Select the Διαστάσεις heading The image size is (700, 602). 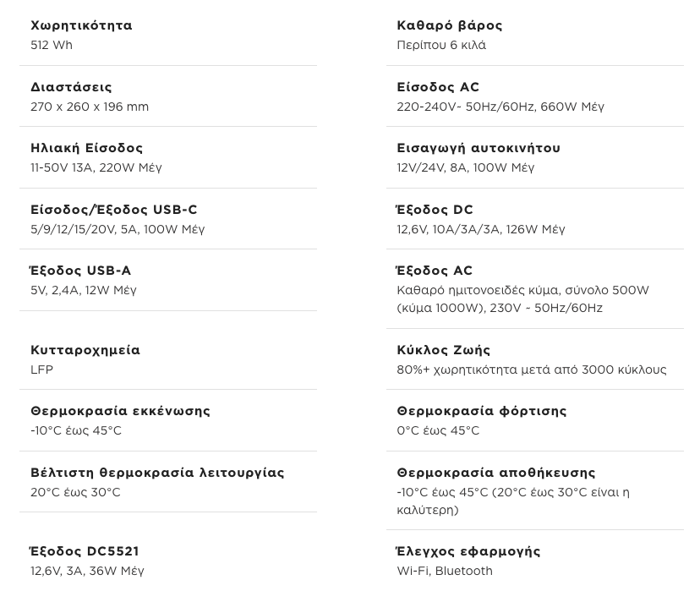(x=71, y=87)
